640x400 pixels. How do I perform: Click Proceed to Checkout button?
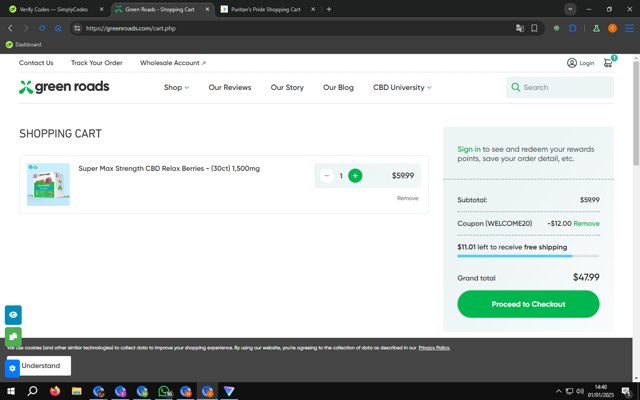coord(528,304)
